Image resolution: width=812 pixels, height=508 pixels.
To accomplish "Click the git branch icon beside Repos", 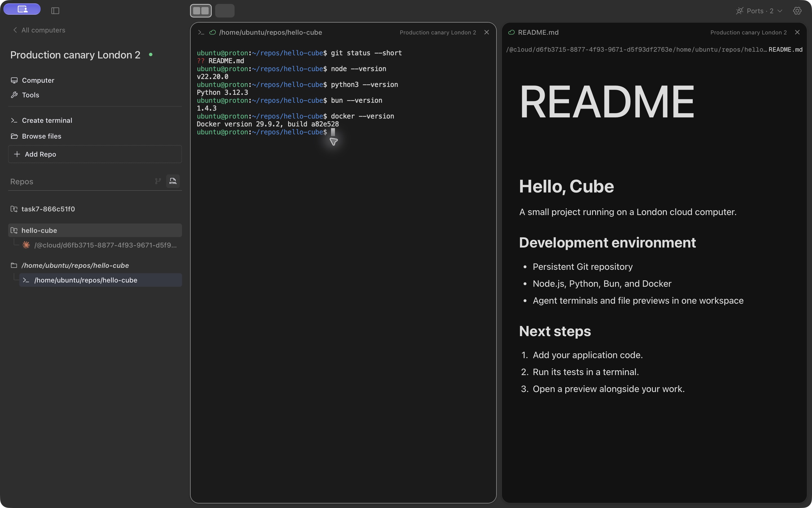I will 158,181.
